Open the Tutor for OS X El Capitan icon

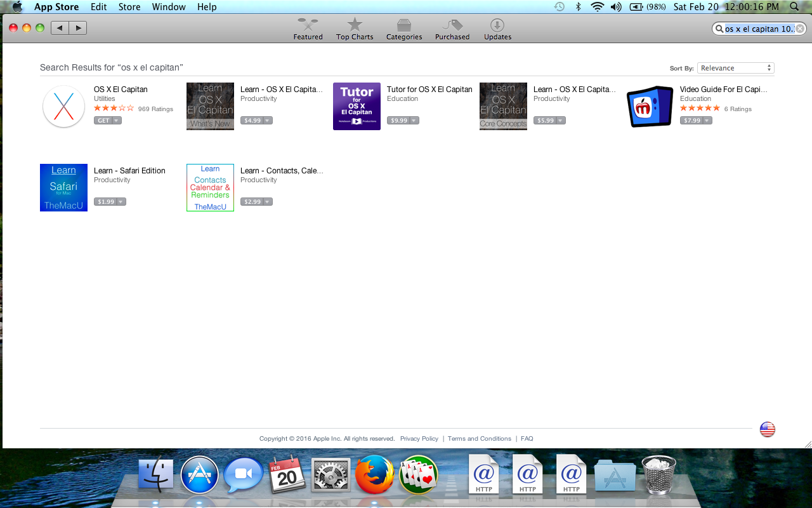[x=357, y=106]
